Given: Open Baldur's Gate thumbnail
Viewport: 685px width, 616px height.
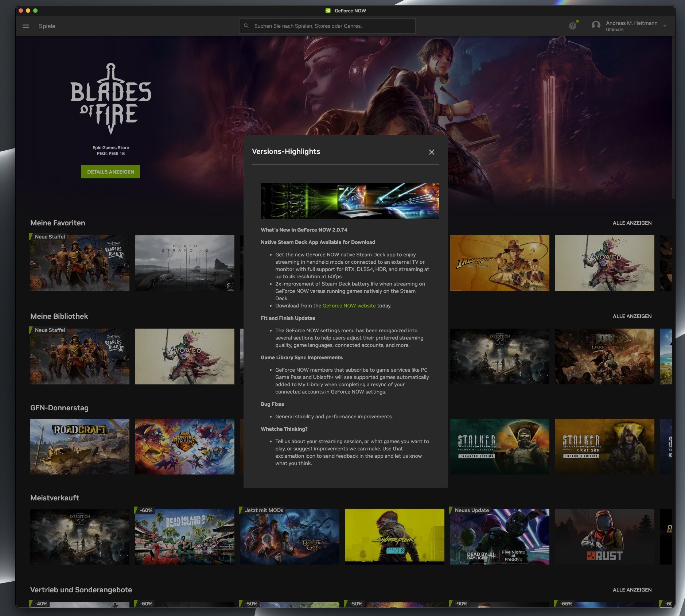Looking at the screenshot, I should coord(290,536).
